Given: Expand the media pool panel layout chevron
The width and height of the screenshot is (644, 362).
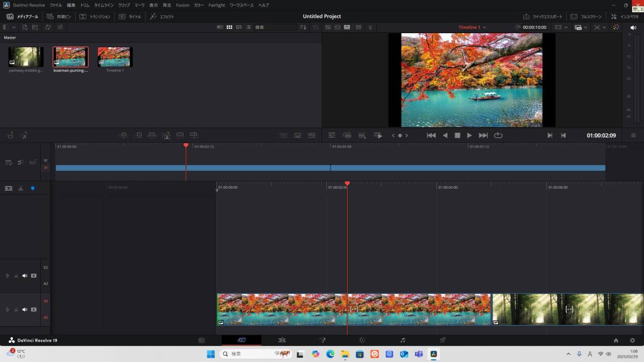Looking at the screenshot, I should point(14,27).
